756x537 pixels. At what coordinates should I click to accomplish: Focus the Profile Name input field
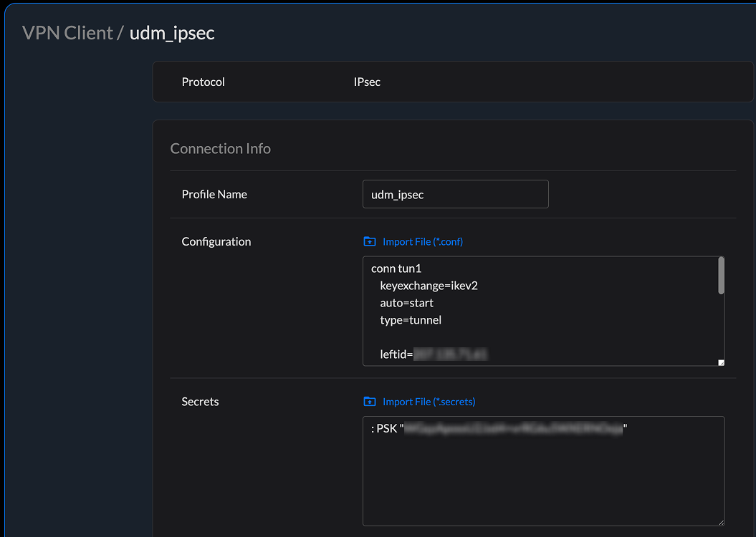tap(455, 194)
